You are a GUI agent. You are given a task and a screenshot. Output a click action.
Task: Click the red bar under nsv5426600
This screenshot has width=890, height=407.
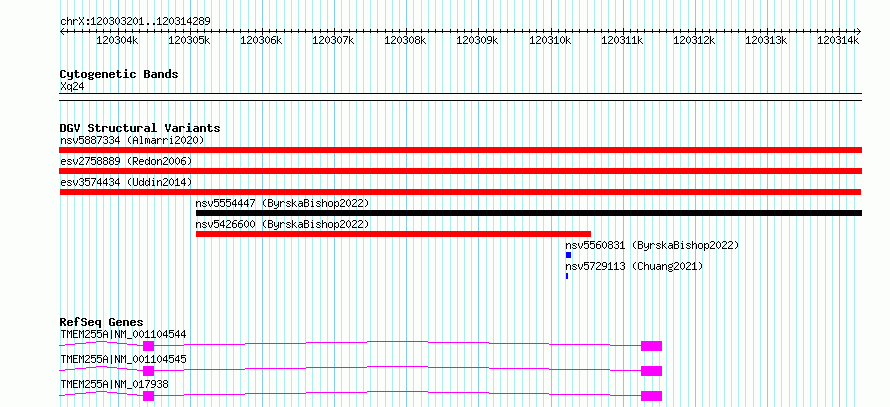393,234
